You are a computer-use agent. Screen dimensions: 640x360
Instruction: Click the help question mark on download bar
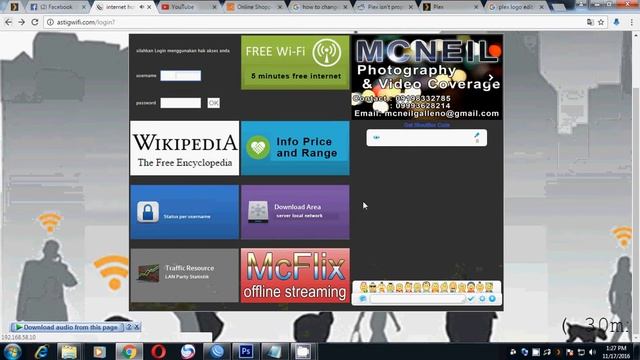point(129,327)
